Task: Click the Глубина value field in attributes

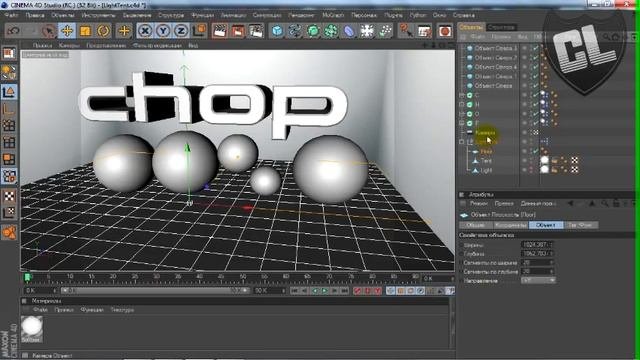Action: [537, 253]
